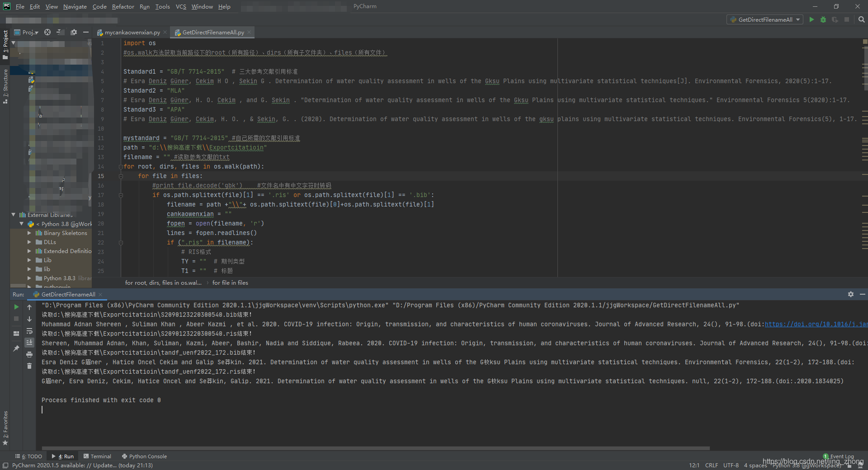
Task: Open the Project view selector dropdown
Action: click(x=26, y=32)
